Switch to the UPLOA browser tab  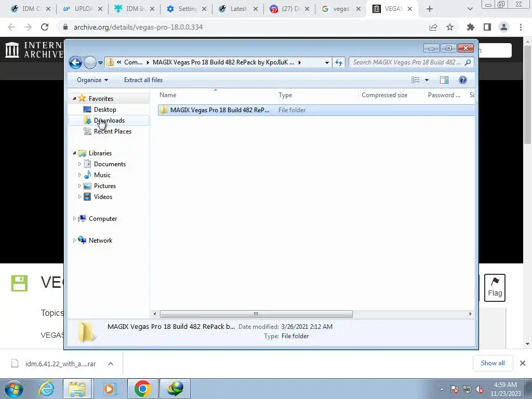83,9
